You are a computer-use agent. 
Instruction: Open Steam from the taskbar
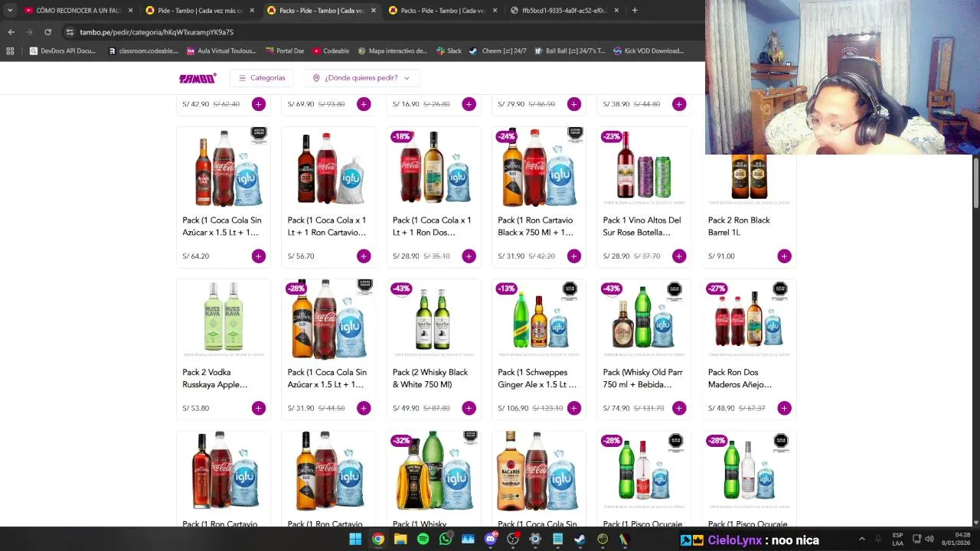pos(580,540)
